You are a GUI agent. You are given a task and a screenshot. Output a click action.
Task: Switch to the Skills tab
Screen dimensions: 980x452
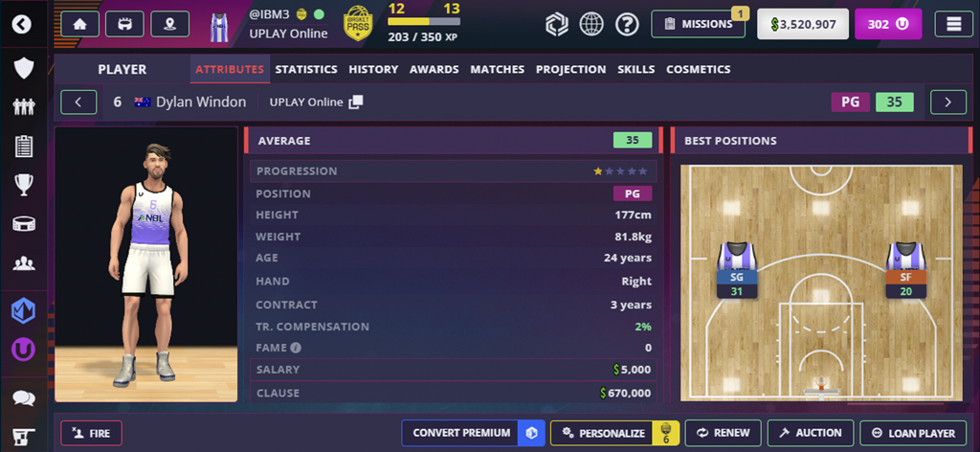coord(636,69)
